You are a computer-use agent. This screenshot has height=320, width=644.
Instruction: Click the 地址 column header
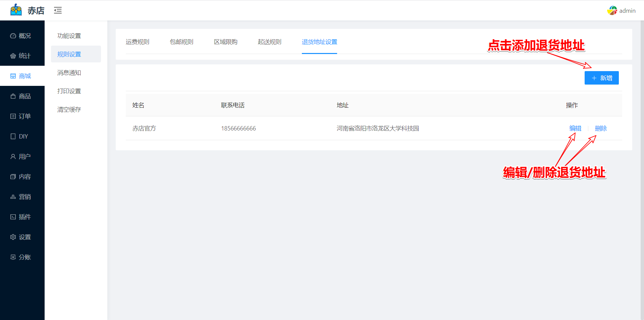(342, 105)
